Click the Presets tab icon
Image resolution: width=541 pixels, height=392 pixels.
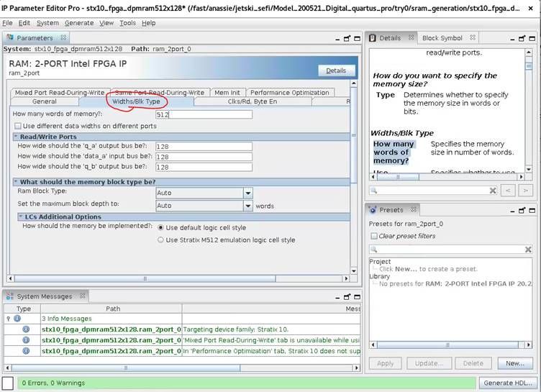pyautogui.click(x=373, y=210)
